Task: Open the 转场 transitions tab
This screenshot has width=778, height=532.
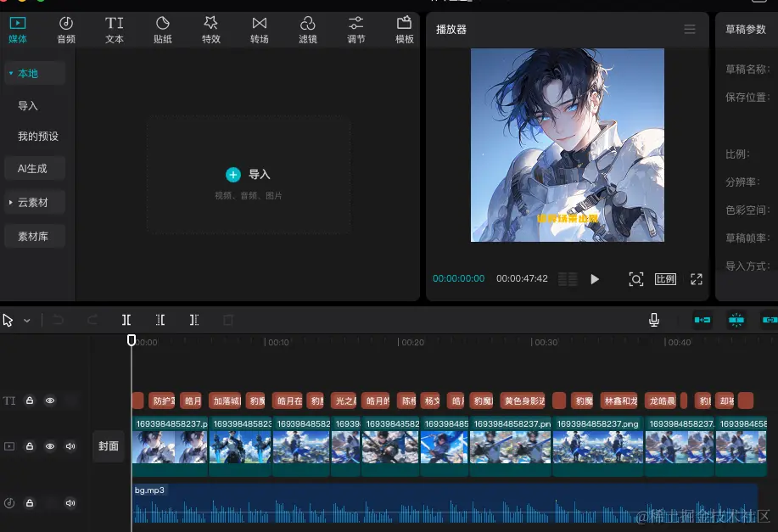Action: [260, 30]
